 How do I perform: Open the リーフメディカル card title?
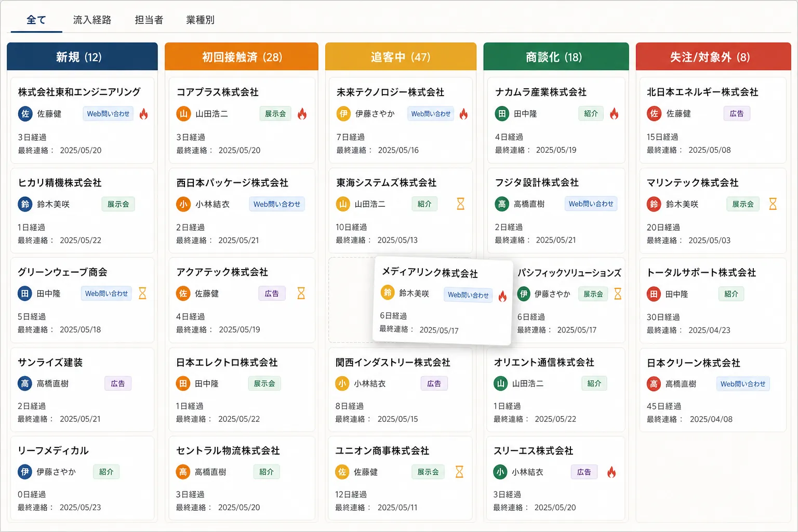point(53,451)
